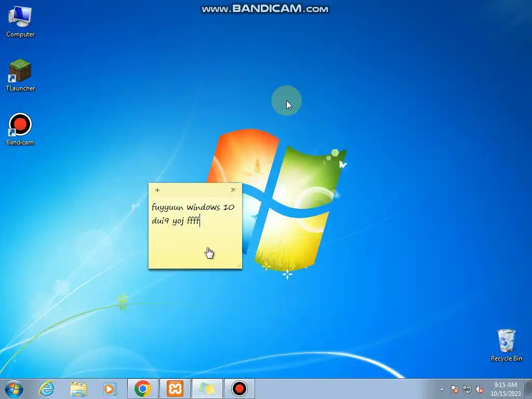This screenshot has width=532, height=399.
Task: Open the 9:15 AM clock calendar
Action: [506, 389]
